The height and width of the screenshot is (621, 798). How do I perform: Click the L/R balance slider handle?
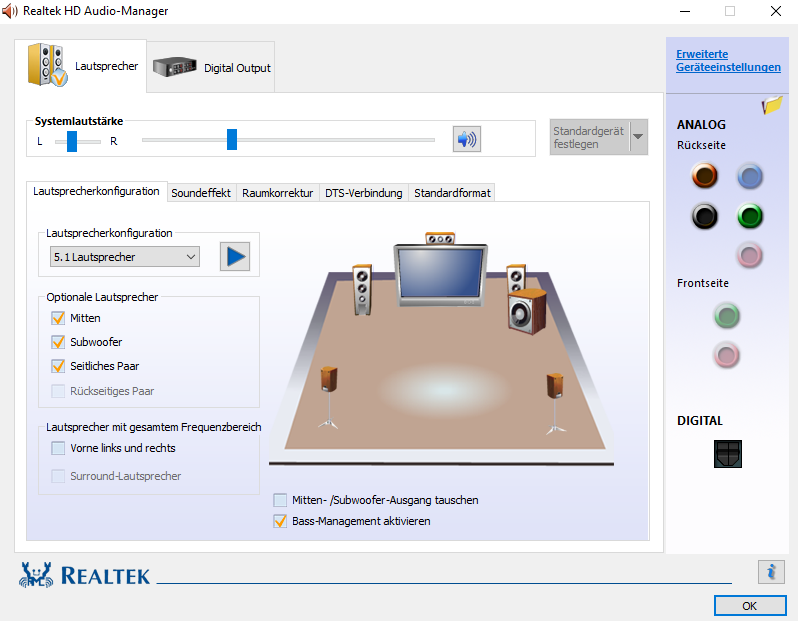click(72, 141)
